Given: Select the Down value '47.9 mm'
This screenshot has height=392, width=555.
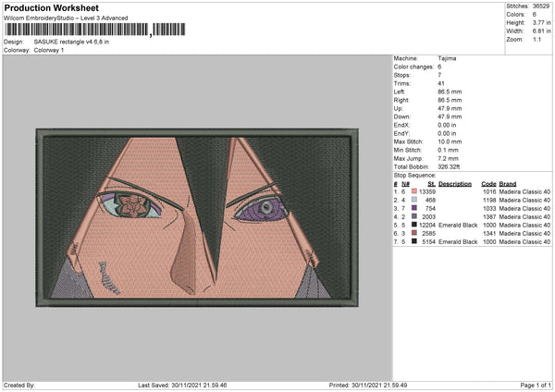Looking at the screenshot, I should click(x=450, y=116).
